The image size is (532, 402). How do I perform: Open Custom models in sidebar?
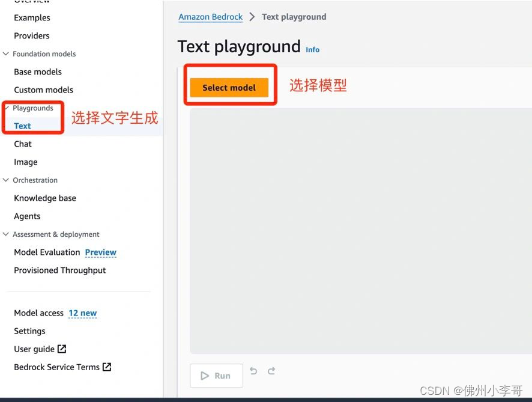tap(43, 90)
